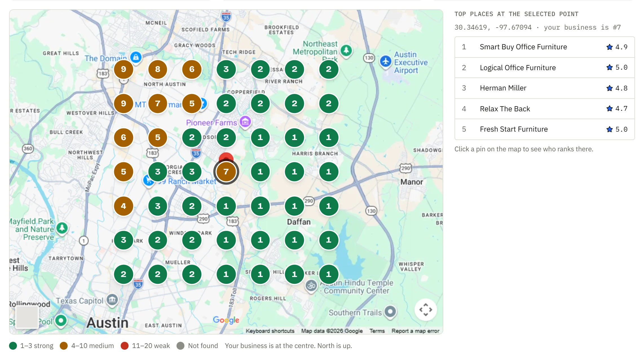Open the Southern Trails location marker
The image size is (644, 359).
point(390,312)
